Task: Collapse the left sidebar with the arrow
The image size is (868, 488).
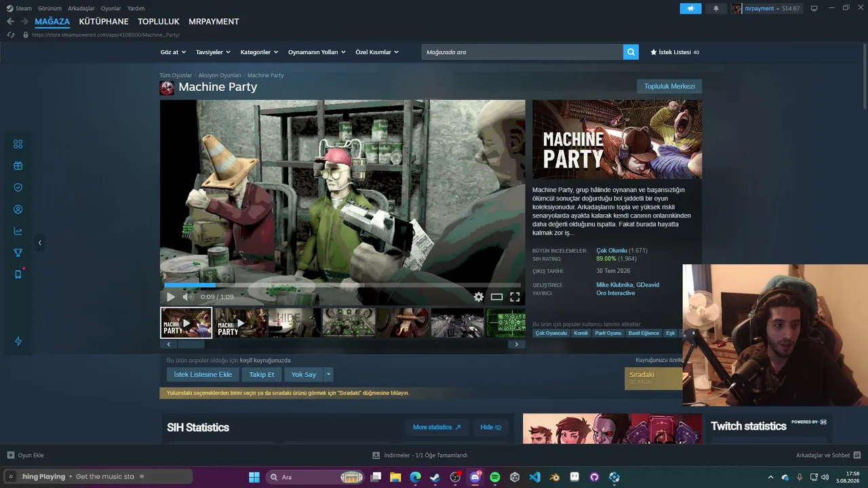Action: 39,243
